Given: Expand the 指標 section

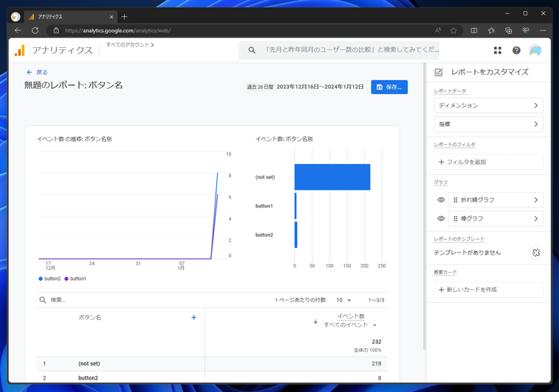Looking at the screenshot, I should [x=488, y=124].
